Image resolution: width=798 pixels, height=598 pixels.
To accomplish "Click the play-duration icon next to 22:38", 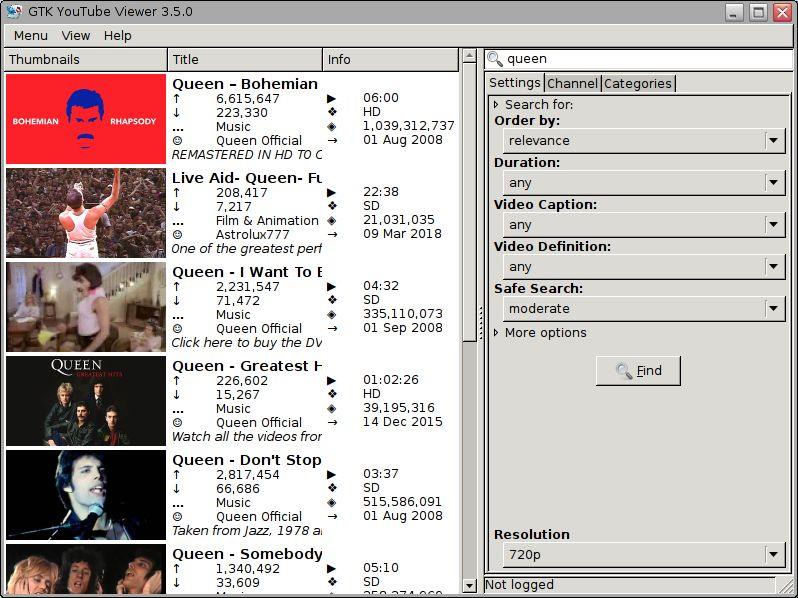I will click(x=331, y=192).
